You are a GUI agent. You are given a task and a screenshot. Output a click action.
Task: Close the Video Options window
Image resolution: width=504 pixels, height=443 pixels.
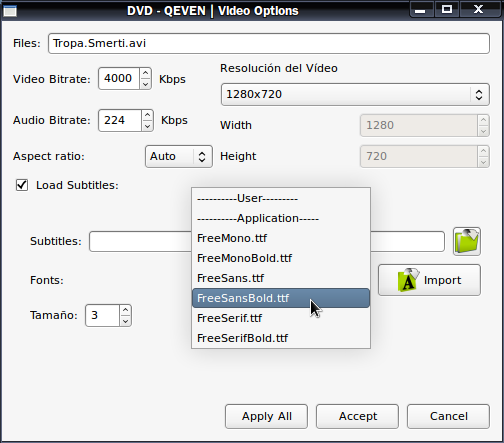coord(478,10)
